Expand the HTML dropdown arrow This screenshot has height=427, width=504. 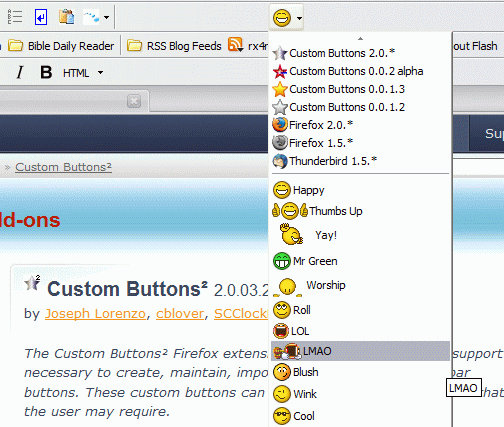(100, 72)
